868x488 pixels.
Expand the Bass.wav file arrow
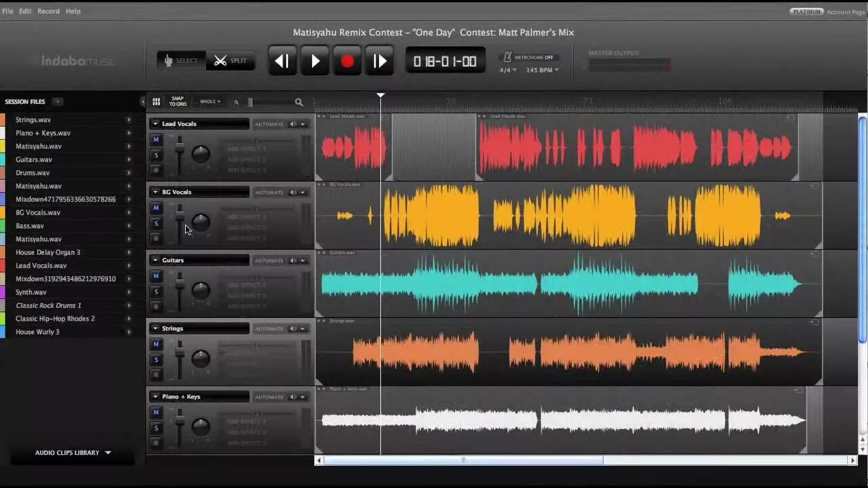(x=129, y=226)
